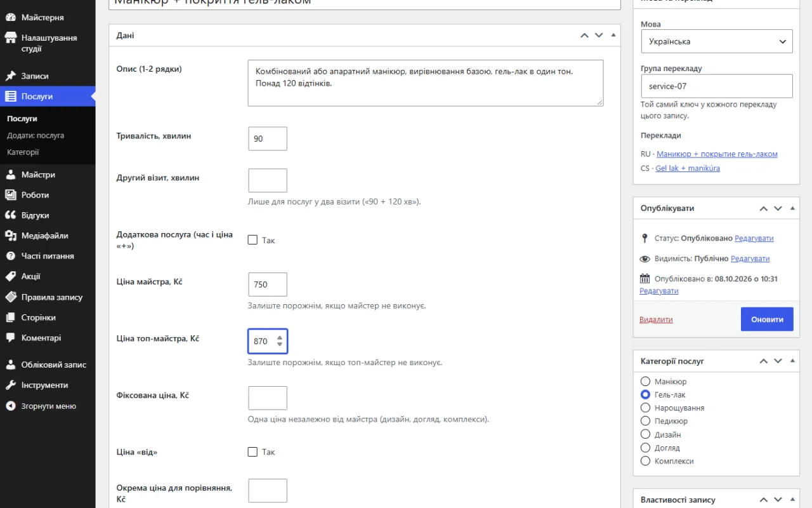
Task: Open the Категорії submenu item
Action: 23,152
